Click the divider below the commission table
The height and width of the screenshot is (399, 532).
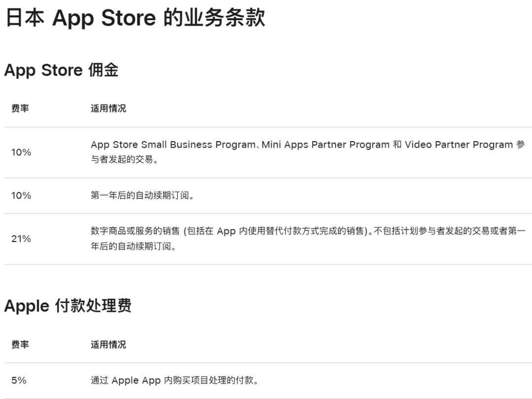click(266, 266)
